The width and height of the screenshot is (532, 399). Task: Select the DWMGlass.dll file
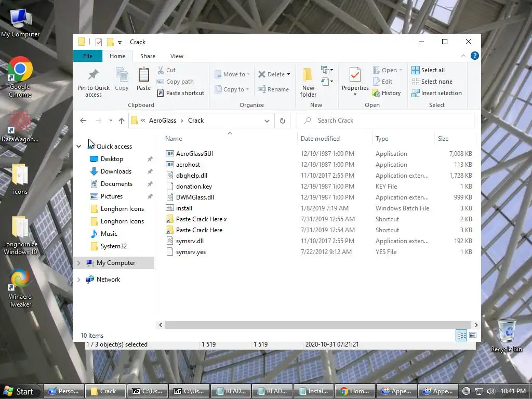tap(195, 197)
